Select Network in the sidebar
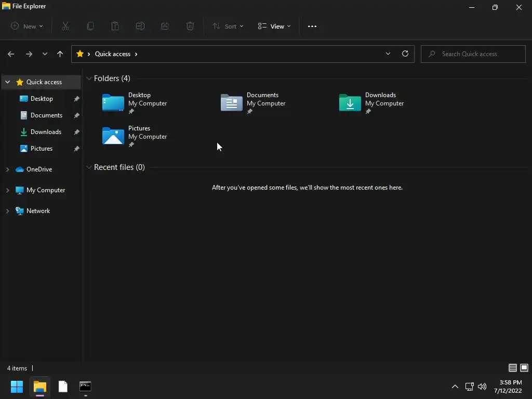Viewport: 532px width, 399px height. coord(38,211)
